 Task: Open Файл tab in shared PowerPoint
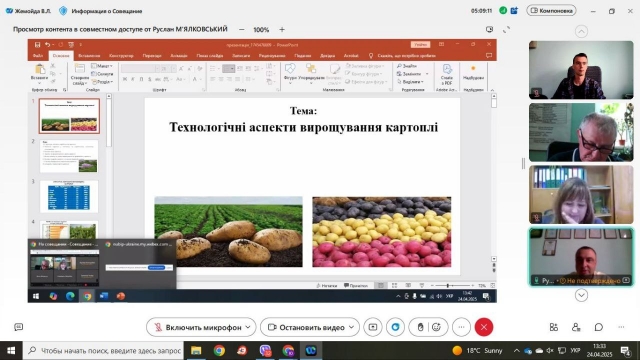(38, 56)
